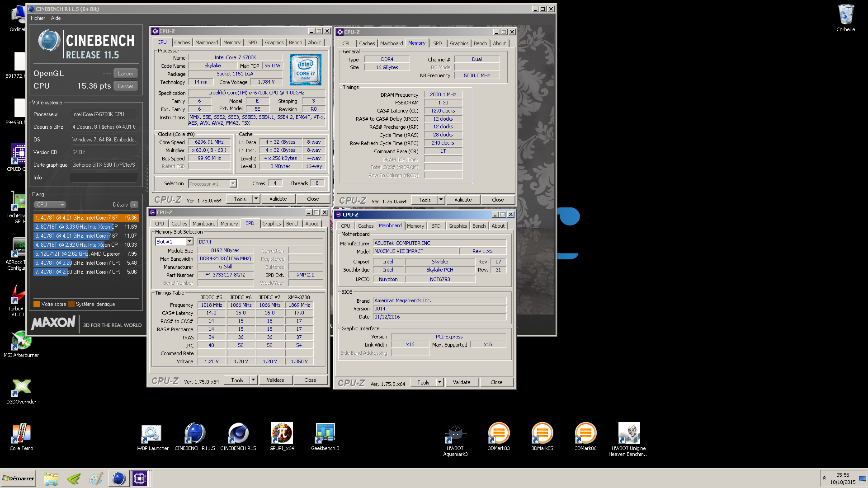Open D3DOverrider desktop icon
Viewport: 868px width, 488px height.
click(21, 391)
